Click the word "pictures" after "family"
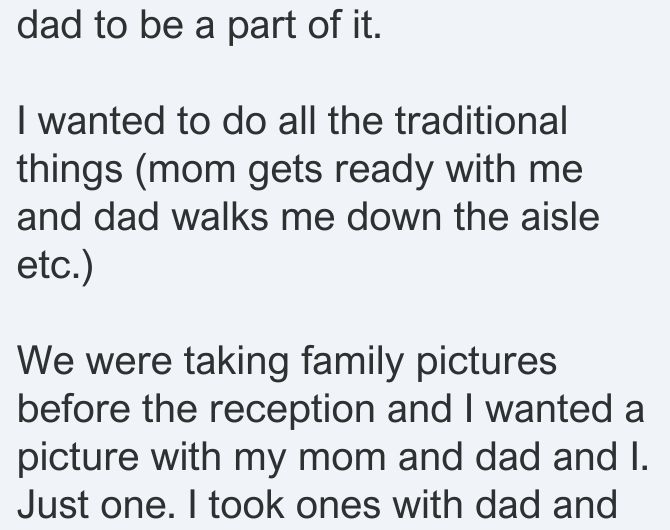Screen dimensions: 670x530 [486, 363]
